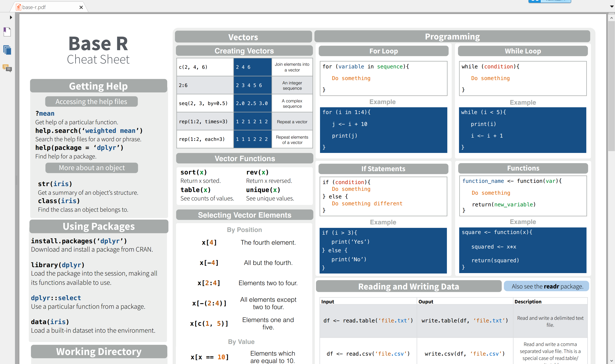
Task: Click the scroll down arrow
Action: (611, 361)
